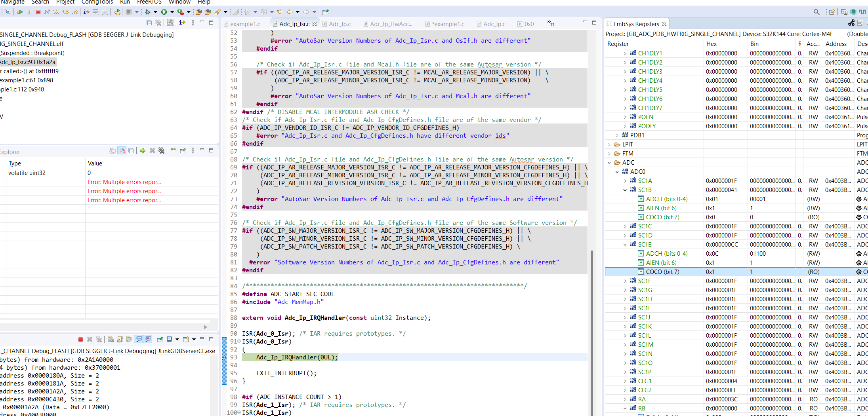Resume debug execution from the main toolbar
Viewport: 868px width, 416px height.
pos(19,12)
